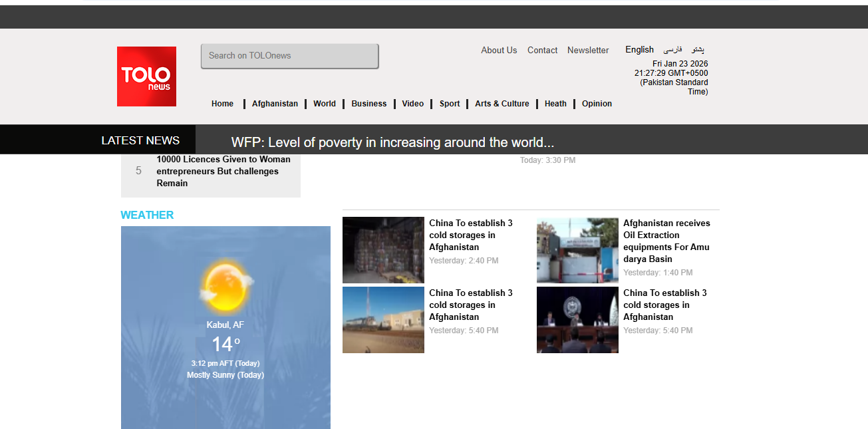Open the Oil Extraction equipment article thumbnail
868x429 pixels.
[x=577, y=250]
